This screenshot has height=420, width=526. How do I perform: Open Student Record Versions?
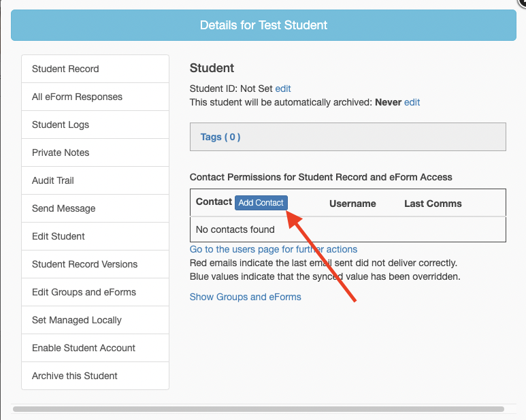tap(84, 264)
